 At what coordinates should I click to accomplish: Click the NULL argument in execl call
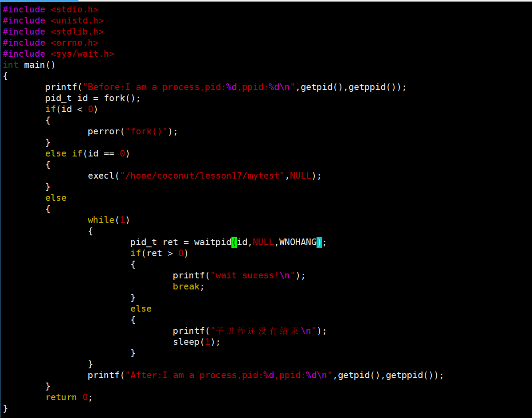301,176
